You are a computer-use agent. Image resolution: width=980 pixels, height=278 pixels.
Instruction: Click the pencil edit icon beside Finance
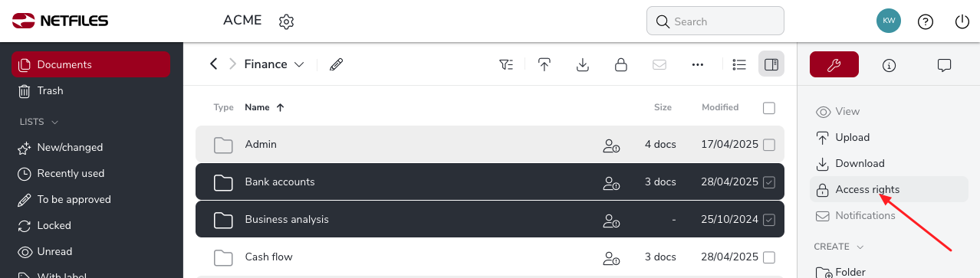click(x=336, y=64)
